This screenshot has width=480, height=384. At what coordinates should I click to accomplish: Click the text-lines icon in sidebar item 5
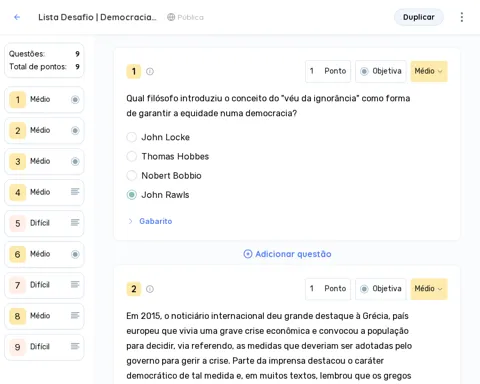(75, 223)
